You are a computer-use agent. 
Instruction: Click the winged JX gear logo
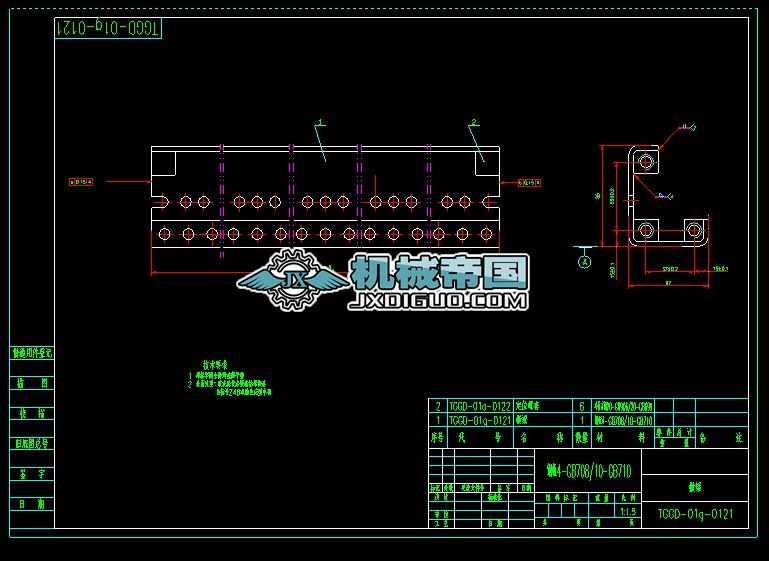(293, 280)
